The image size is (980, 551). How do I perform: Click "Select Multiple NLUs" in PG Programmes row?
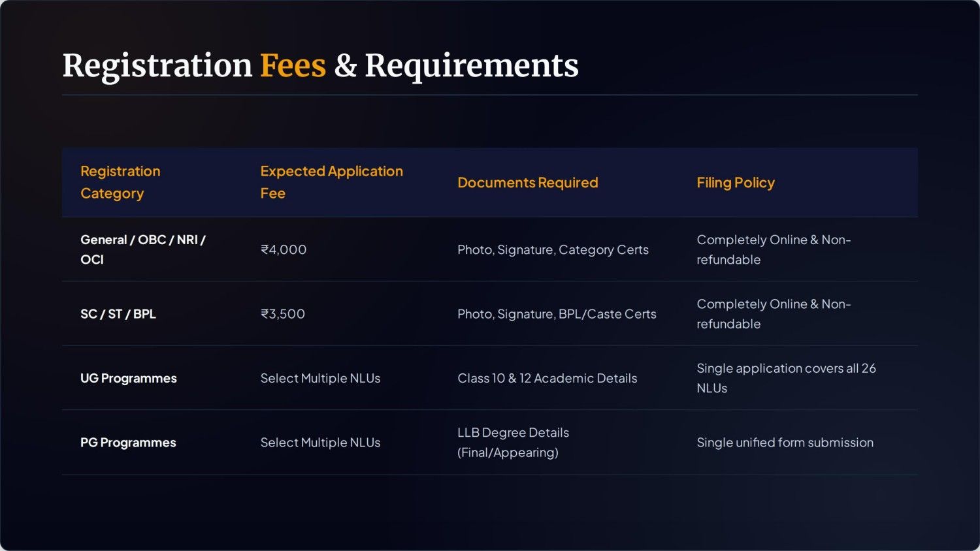320,443
